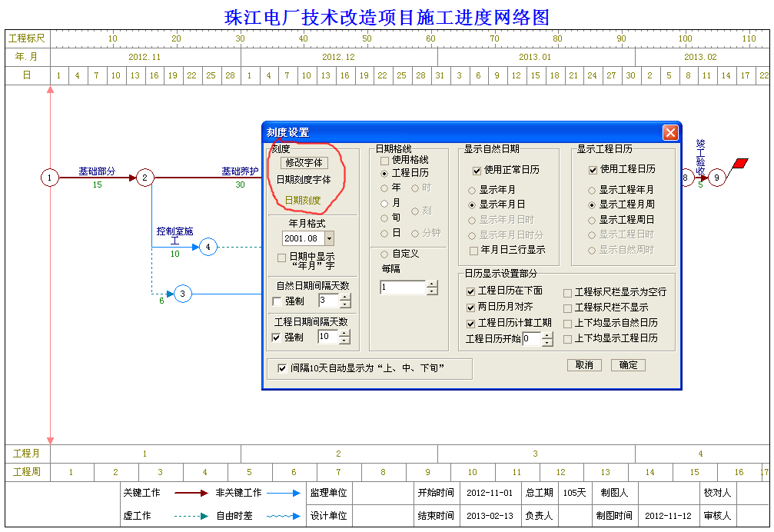Enable 上下均显示自然日历 checkbox
This screenshot has width=774, height=532.
coord(568,324)
